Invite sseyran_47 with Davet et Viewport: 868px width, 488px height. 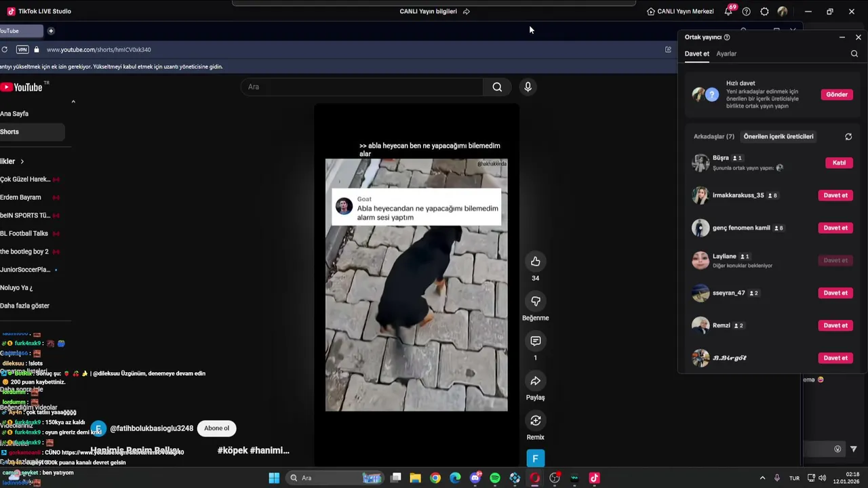[835, 293]
